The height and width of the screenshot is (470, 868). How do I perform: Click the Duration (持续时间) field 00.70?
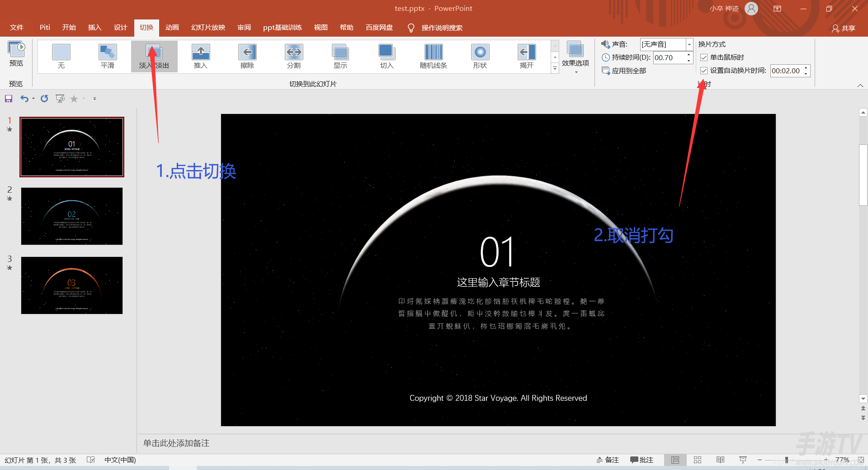point(670,57)
